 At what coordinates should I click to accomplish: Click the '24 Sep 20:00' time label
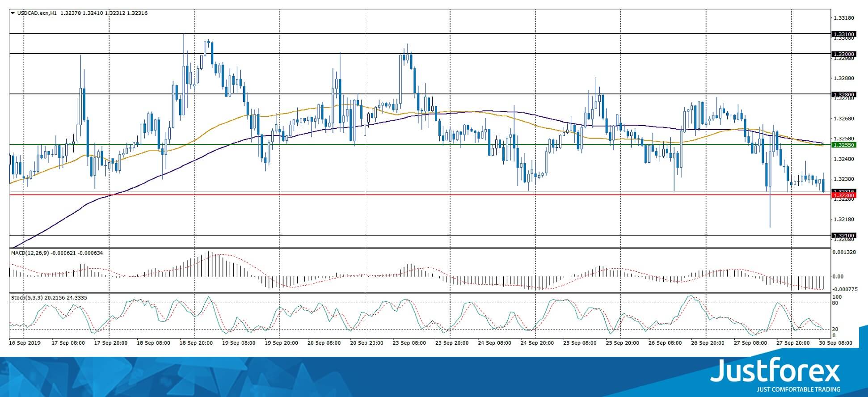538,343
